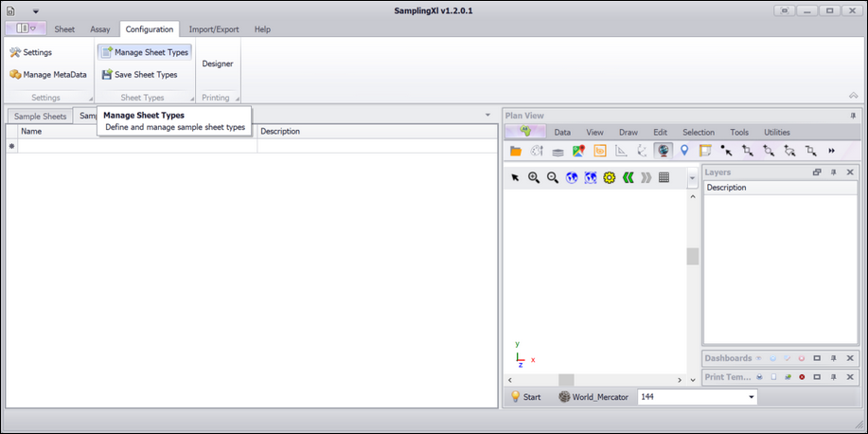The height and width of the screenshot is (434, 868).
Task: Open the quick access toolbar dropdown arrow
Action: click(x=35, y=11)
